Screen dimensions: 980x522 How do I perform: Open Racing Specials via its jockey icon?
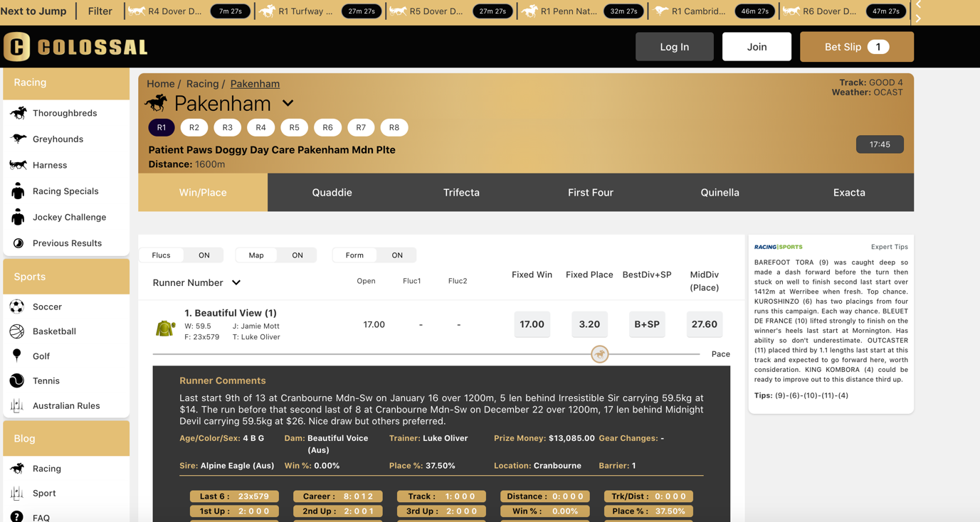click(18, 191)
